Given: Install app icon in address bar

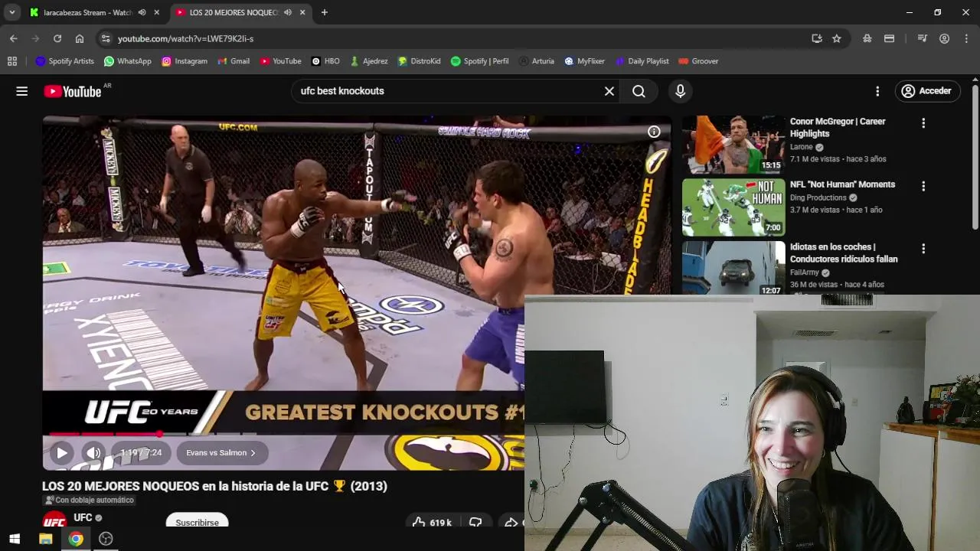Looking at the screenshot, I should [817, 38].
